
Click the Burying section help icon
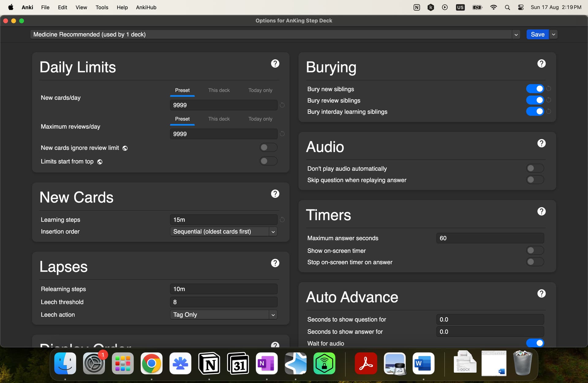tap(541, 63)
